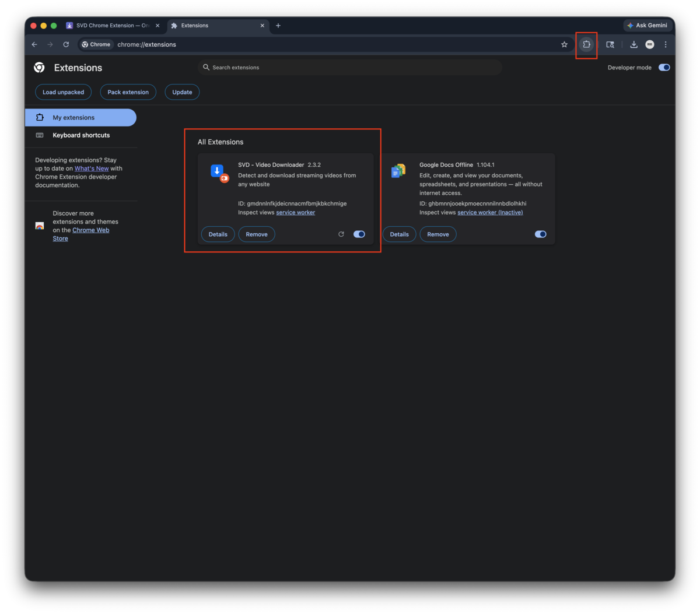Click the macOS minimize yellow button

click(43, 26)
